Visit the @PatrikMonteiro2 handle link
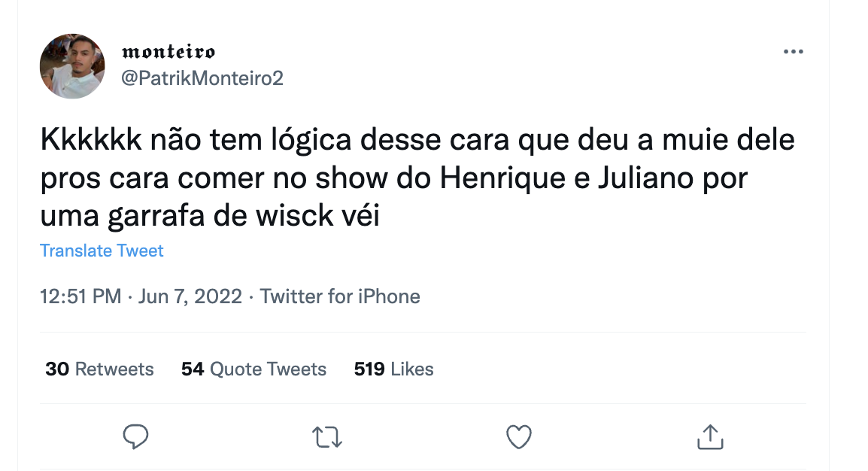868x471 pixels. 202,78
